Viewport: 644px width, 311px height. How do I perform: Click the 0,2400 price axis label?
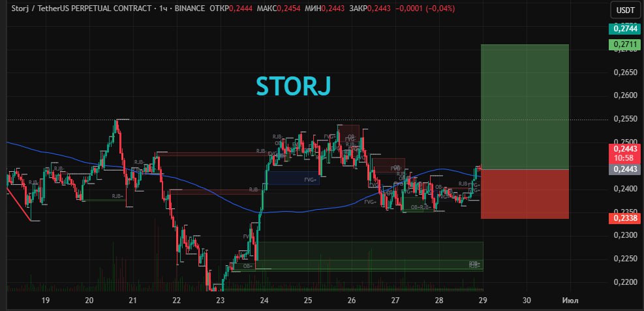(625, 189)
